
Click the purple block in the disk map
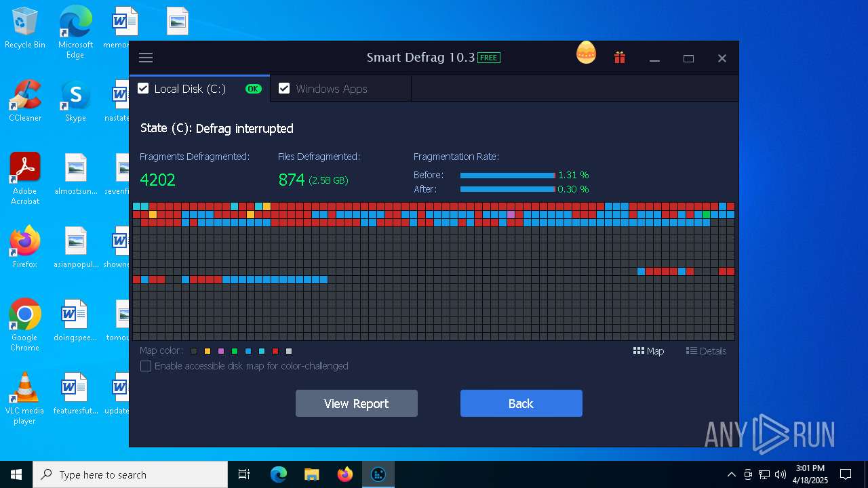coord(511,214)
